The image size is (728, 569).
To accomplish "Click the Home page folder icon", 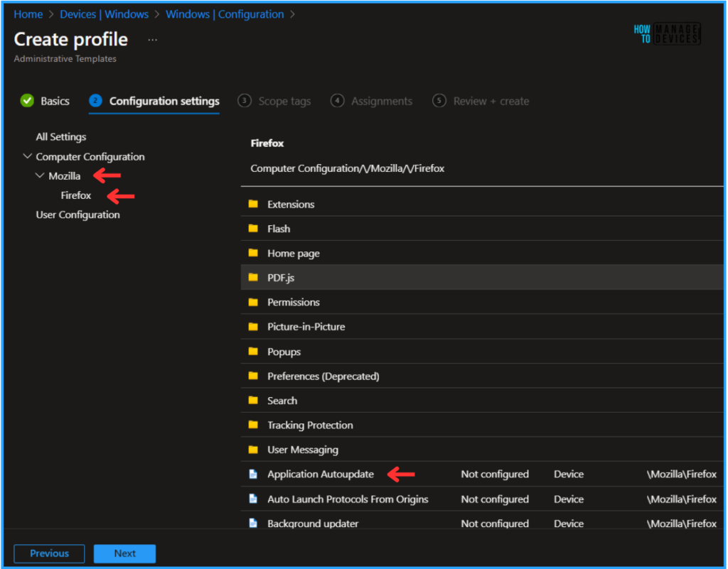I will click(253, 253).
